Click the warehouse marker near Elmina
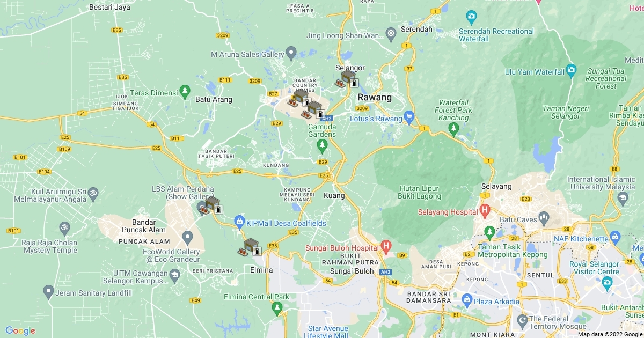 click(250, 248)
